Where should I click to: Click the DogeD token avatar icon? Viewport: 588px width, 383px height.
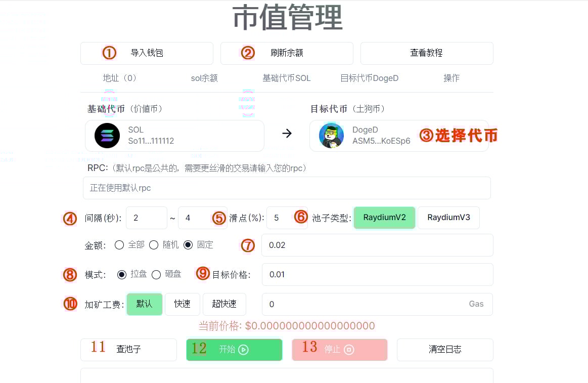pos(332,136)
